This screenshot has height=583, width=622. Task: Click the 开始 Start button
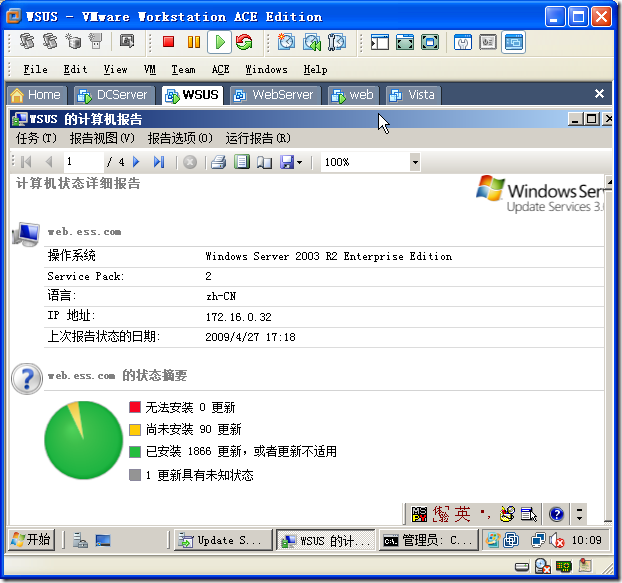pos(31,540)
